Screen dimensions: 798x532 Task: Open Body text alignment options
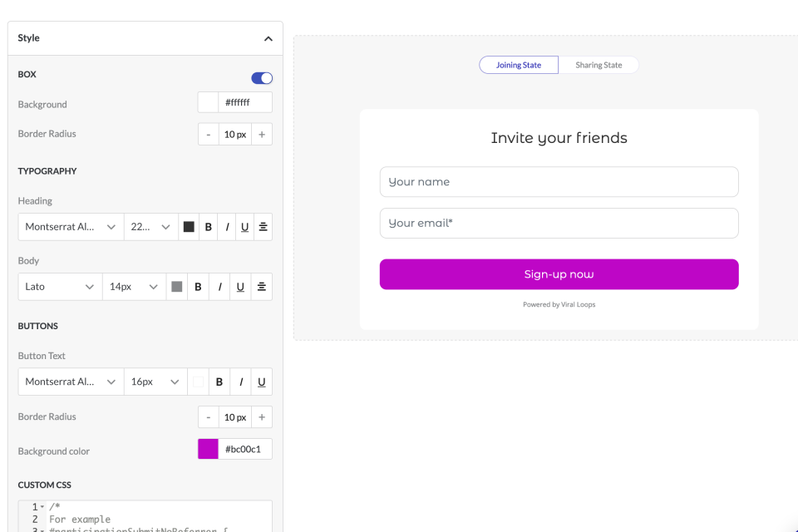tap(262, 287)
